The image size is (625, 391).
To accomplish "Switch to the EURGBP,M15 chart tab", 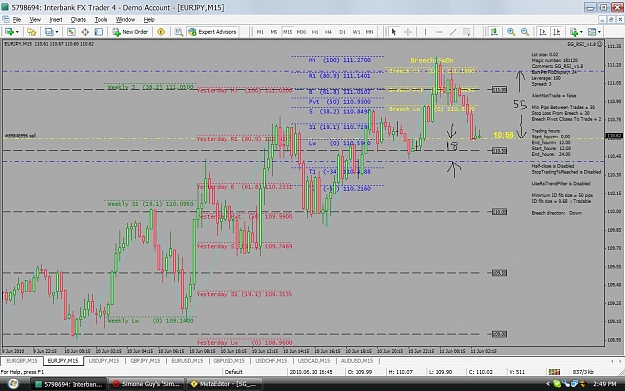I will [22, 361].
